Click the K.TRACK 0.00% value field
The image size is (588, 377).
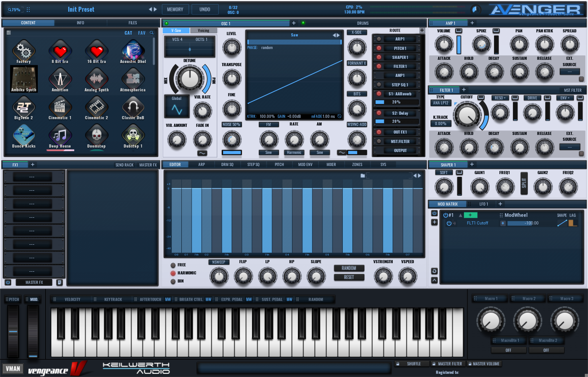[x=441, y=124]
